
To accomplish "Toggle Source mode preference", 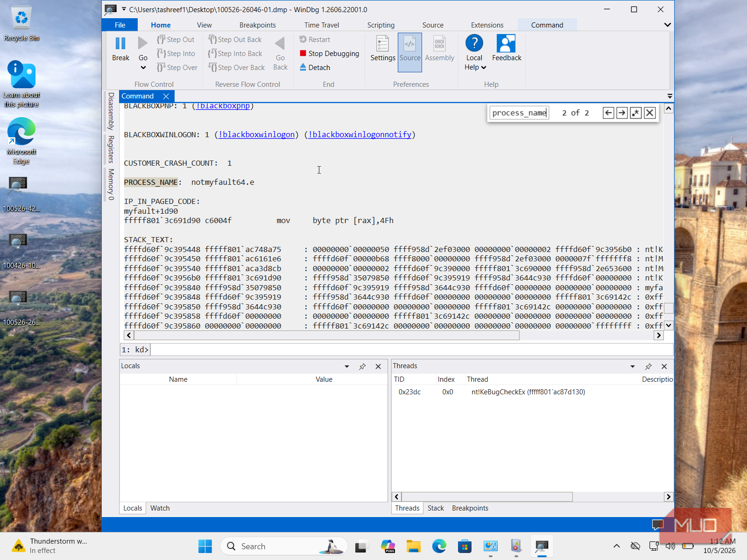I will pos(410,52).
